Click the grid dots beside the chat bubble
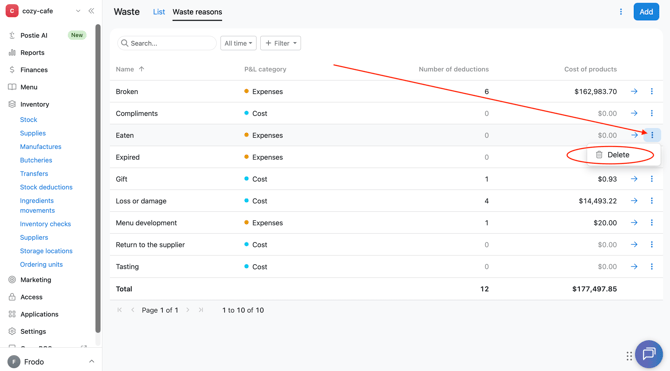This screenshot has width=670, height=371. tap(629, 356)
